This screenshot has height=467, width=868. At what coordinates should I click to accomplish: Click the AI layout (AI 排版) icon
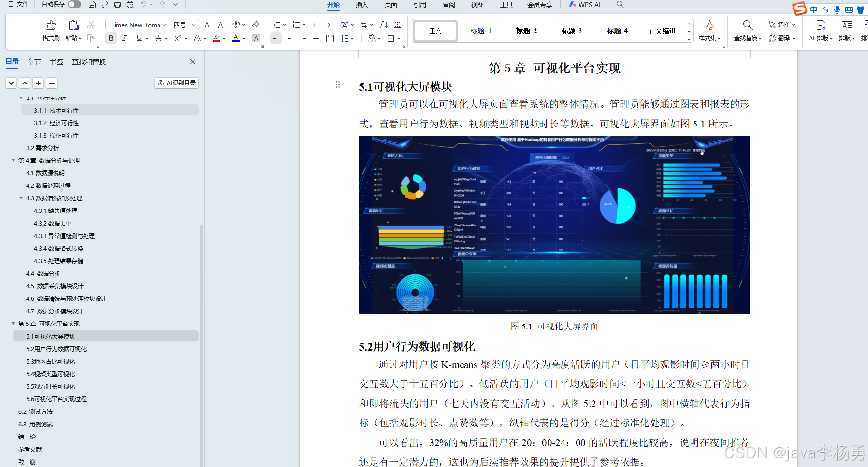[821, 25]
